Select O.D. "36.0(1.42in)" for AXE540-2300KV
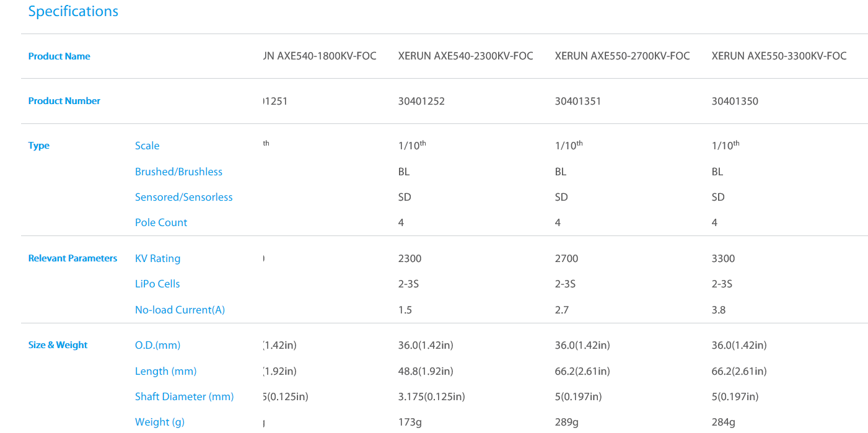This screenshot has width=868, height=433. (426, 345)
